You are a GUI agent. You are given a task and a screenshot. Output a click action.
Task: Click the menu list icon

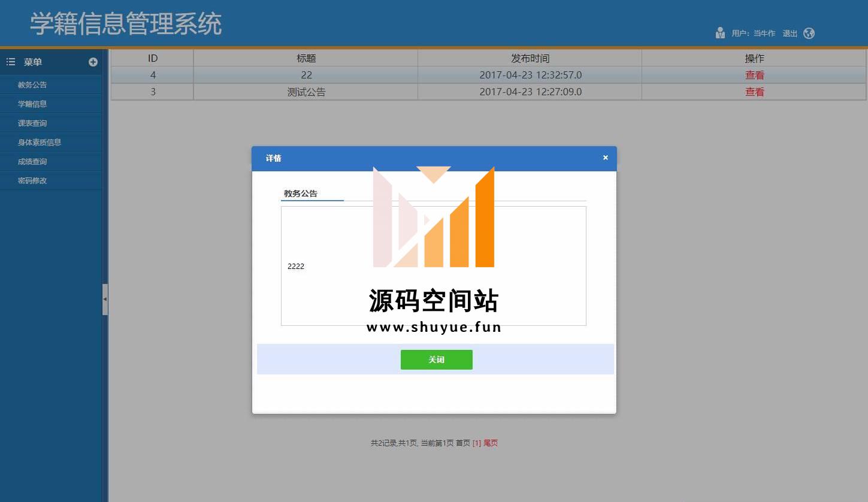11,62
